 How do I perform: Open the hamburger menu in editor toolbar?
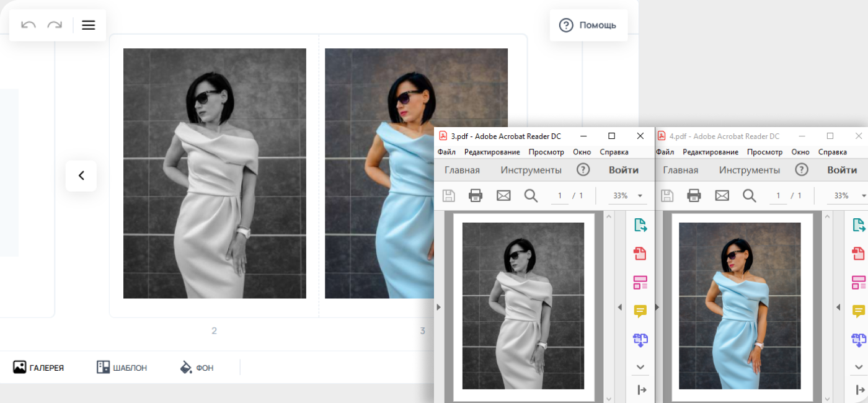(89, 25)
